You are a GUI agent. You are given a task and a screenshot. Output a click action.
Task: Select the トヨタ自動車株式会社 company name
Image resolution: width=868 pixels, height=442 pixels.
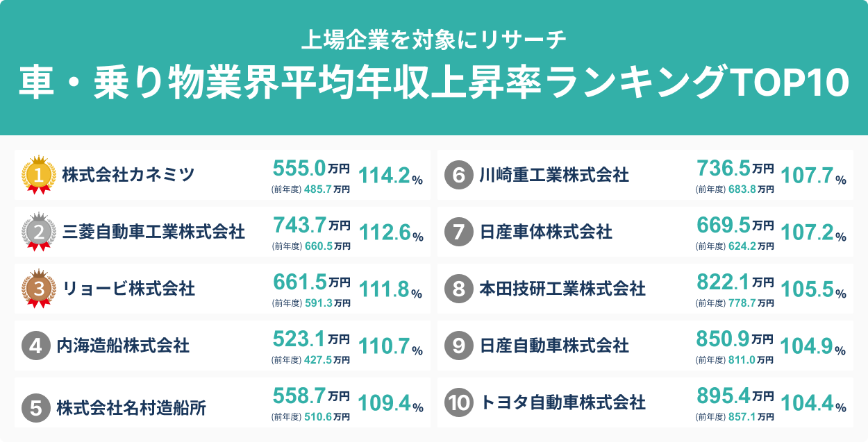tap(563, 402)
